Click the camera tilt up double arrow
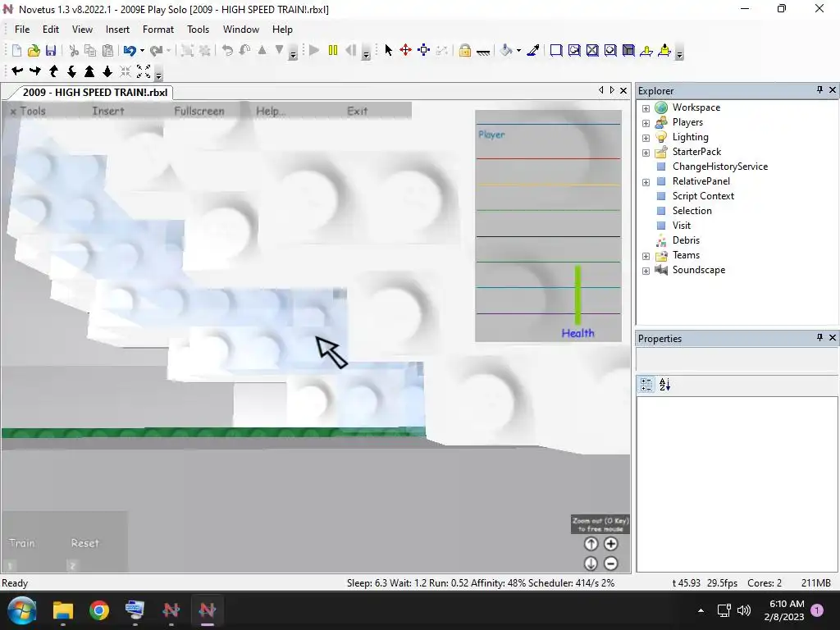This screenshot has height=630, width=840. pyautogui.click(x=89, y=71)
